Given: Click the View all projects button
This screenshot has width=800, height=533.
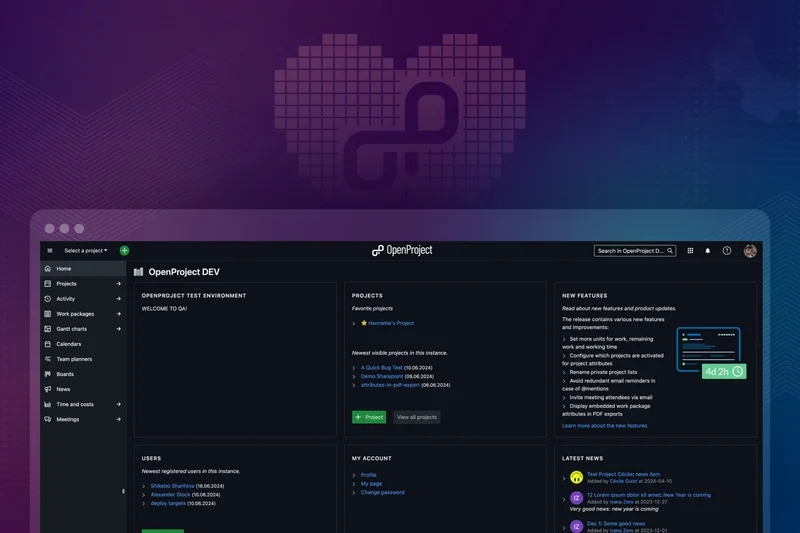Looking at the screenshot, I should (x=416, y=417).
